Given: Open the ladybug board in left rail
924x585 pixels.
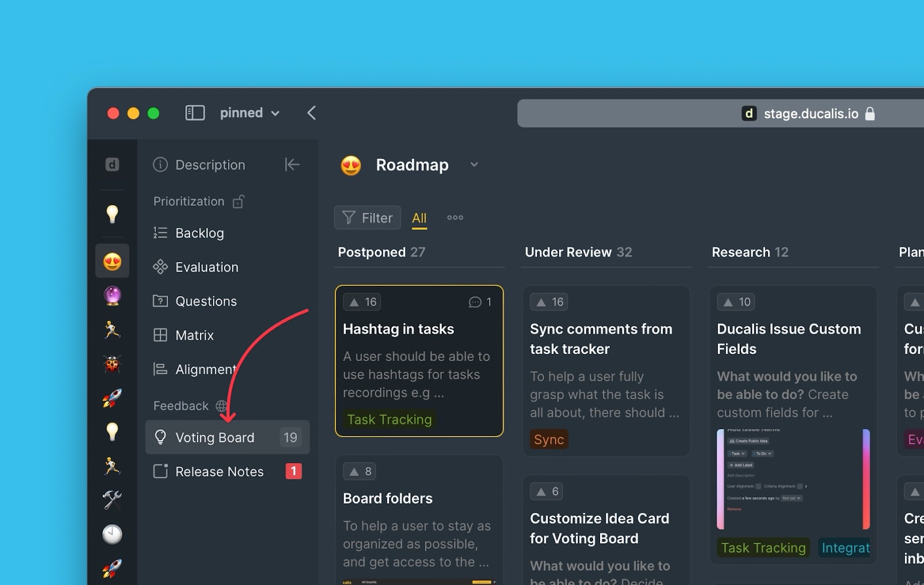Looking at the screenshot, I should click(x=112, y=364).
